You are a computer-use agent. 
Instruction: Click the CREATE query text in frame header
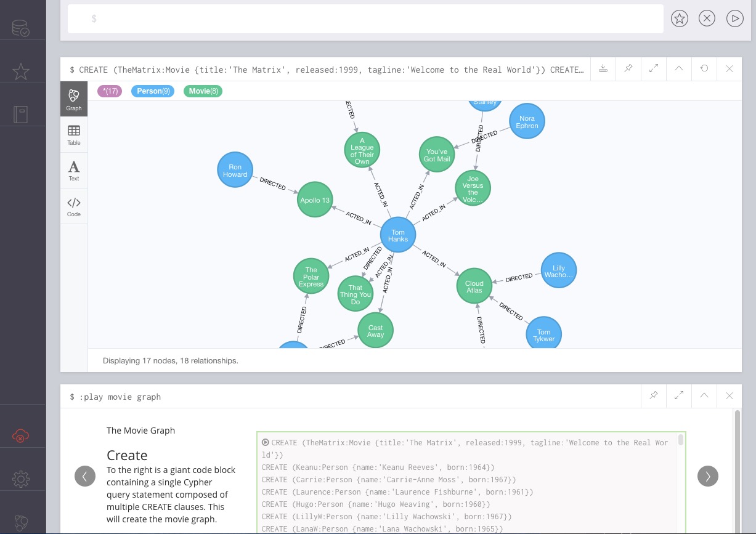(326, 70)
